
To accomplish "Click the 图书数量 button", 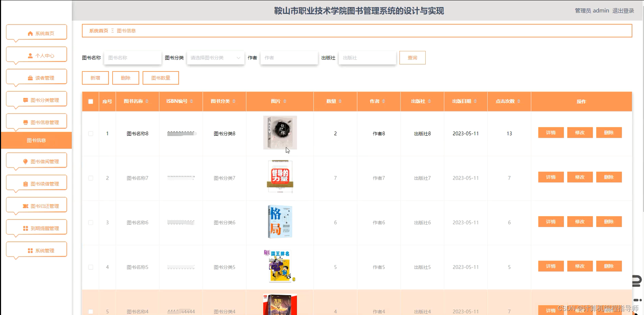I will [161, 78].
